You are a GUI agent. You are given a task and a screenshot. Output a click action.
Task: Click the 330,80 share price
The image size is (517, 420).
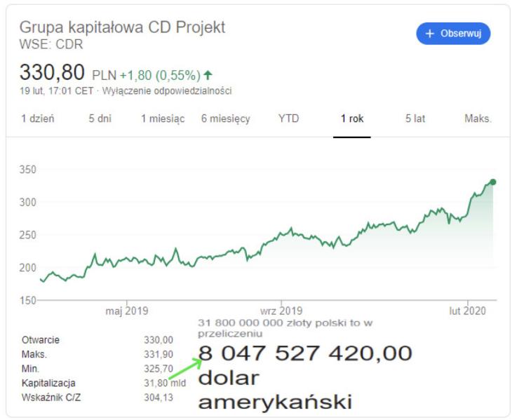[x=52, y=72]
